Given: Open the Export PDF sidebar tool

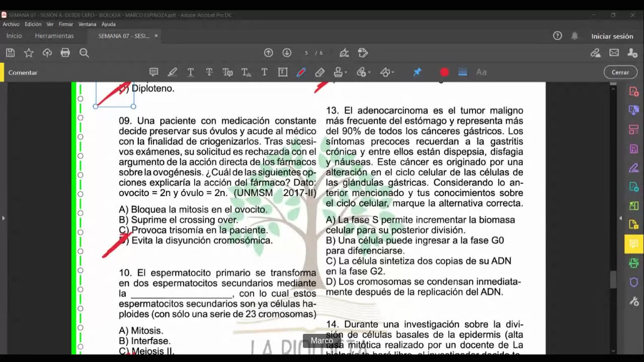Looking at the screenshot, I should click(x=634, y=111).
